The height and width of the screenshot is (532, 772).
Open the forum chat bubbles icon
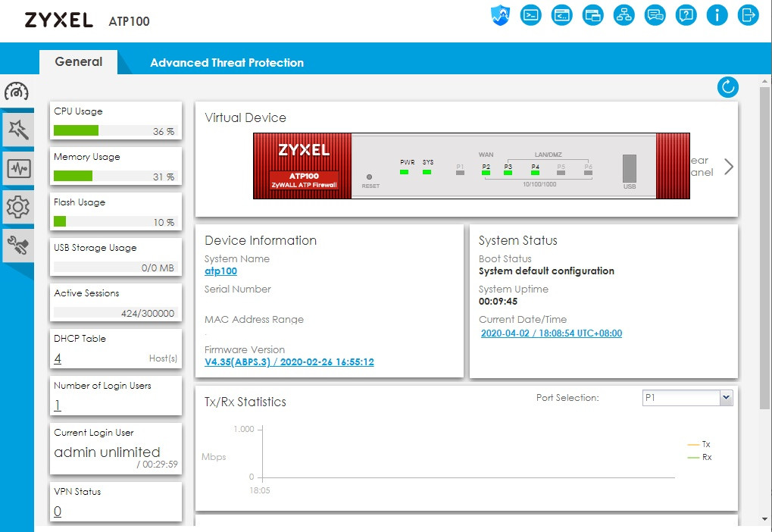655,15
